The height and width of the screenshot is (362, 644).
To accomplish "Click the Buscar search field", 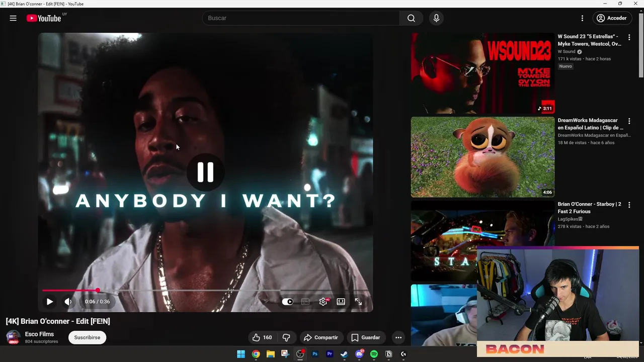I will [x=301, y=18].
